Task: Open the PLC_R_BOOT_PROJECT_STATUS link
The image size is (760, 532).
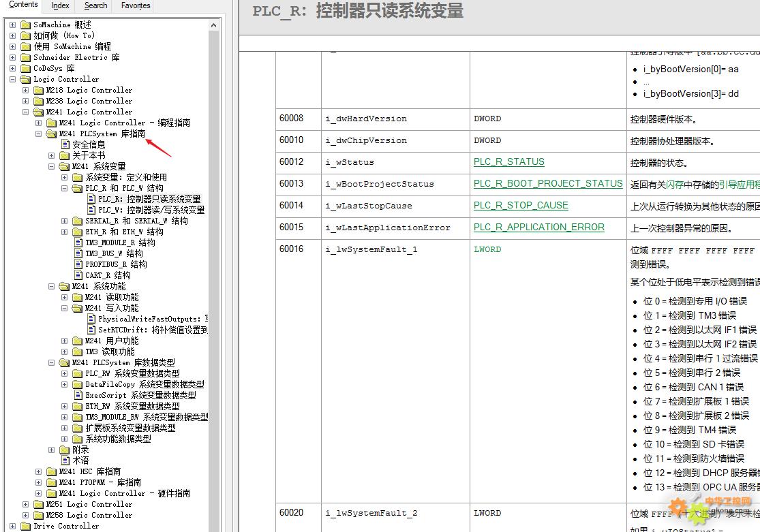Action: point(548,184)
